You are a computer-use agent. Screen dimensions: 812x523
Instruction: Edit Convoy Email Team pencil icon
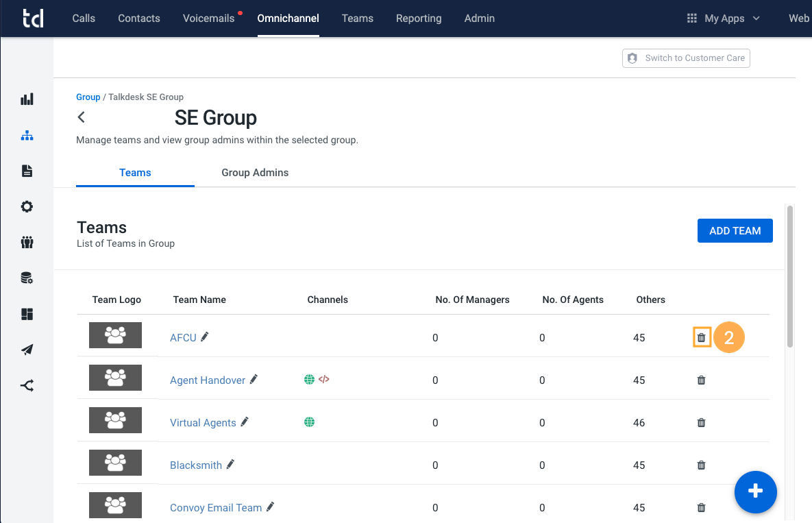pos(270,507)
